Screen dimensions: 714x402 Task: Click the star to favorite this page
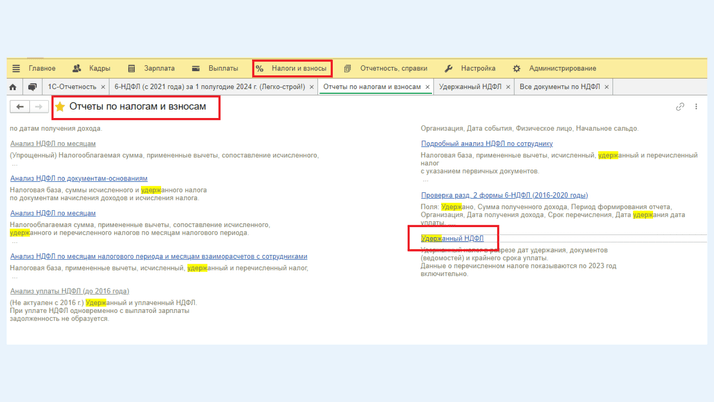[60, 107]
